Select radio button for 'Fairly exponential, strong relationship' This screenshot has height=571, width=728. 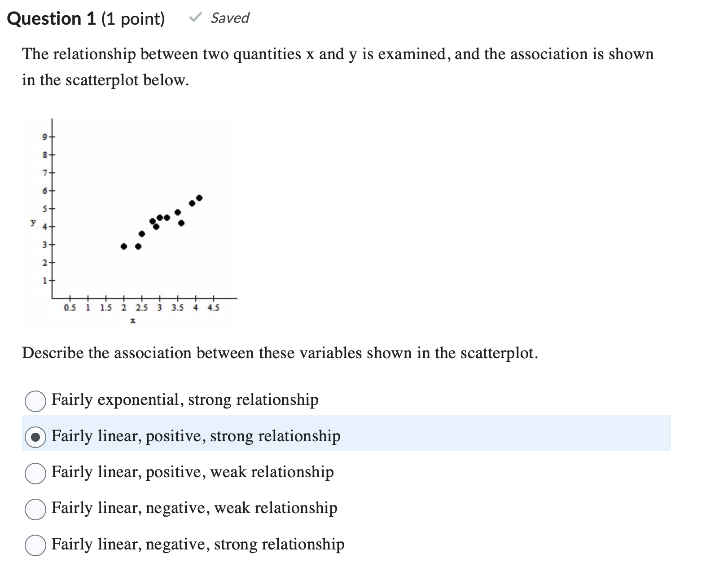tap(36, 400)
